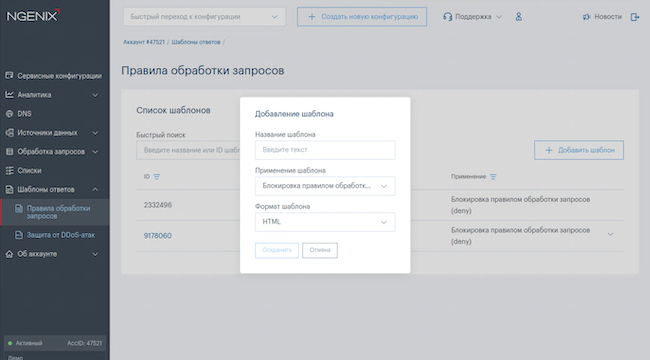Click the Об аккаунте home icon
The width and height of the screenshot is (650, 360).
tap(9, 254)
